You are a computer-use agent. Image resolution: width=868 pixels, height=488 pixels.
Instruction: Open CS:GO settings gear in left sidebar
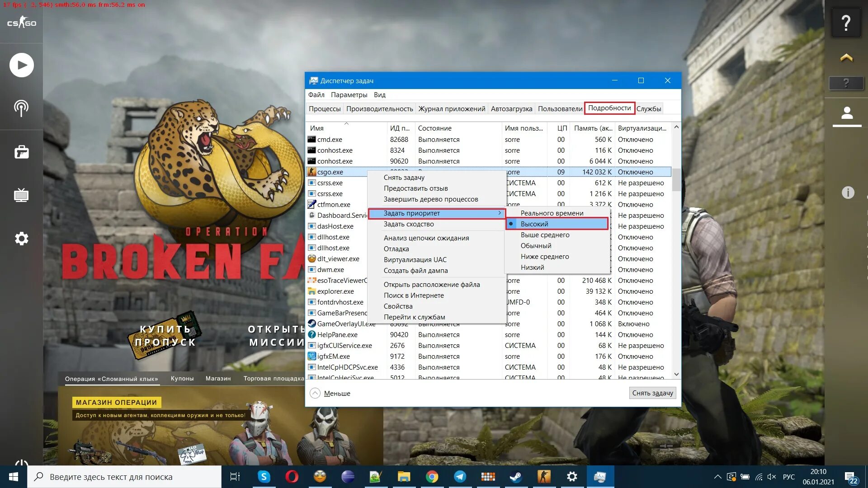[21, 239]
